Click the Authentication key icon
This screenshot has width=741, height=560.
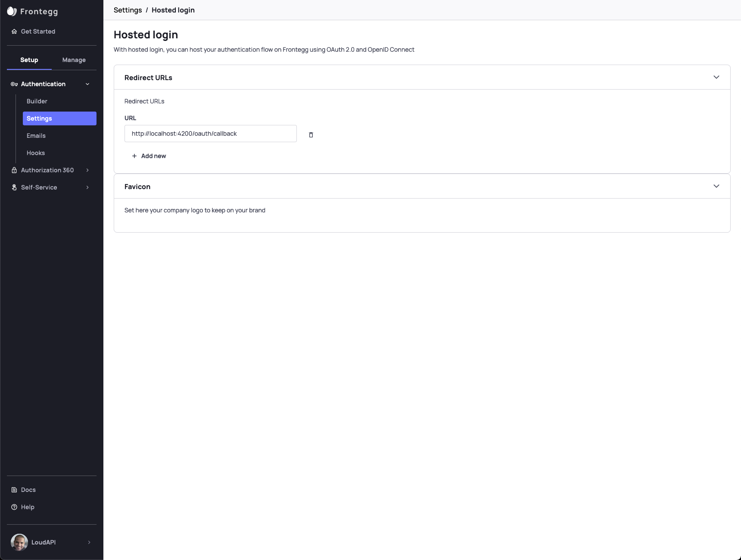(14, 84)
